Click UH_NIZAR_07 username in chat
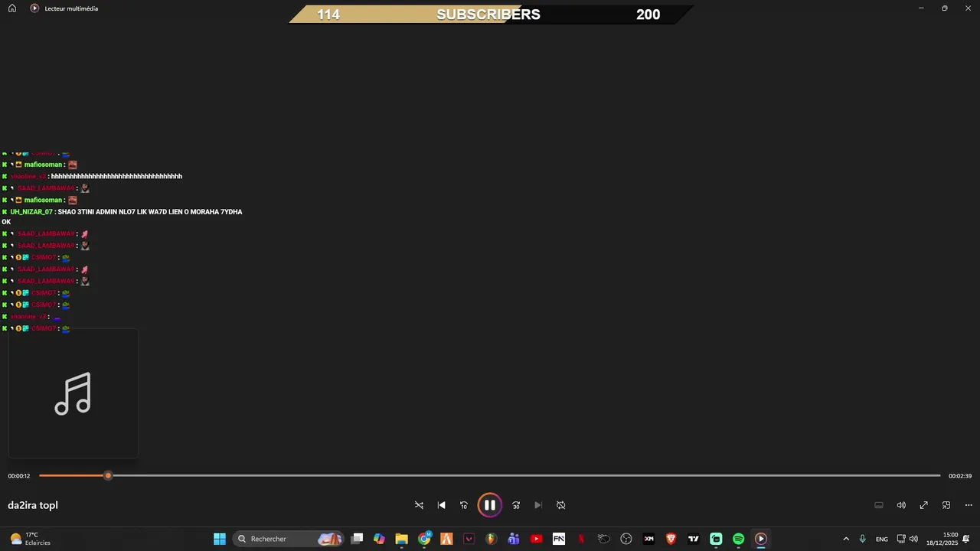Viewport: 980px width, 551px height. (31, 212)
